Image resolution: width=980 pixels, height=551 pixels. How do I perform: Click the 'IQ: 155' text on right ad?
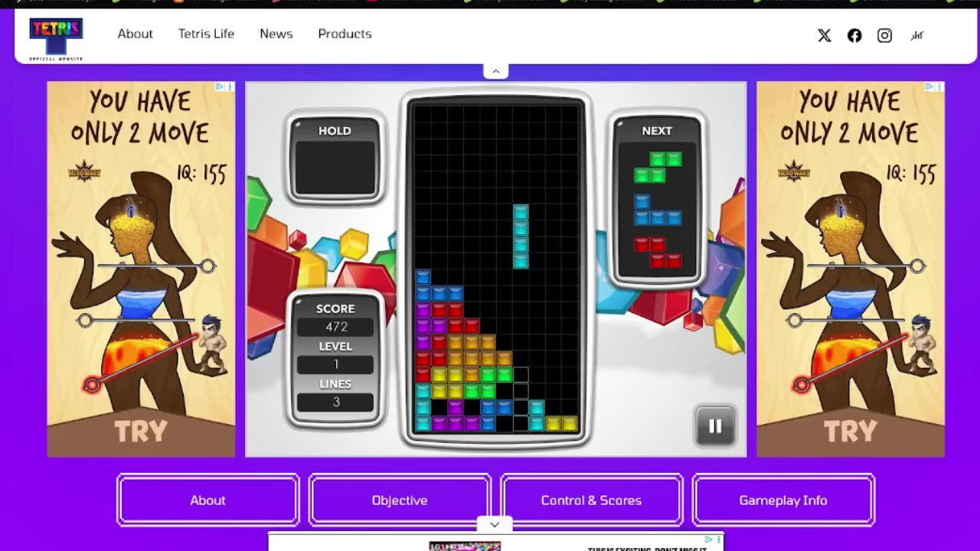point(912,173)
